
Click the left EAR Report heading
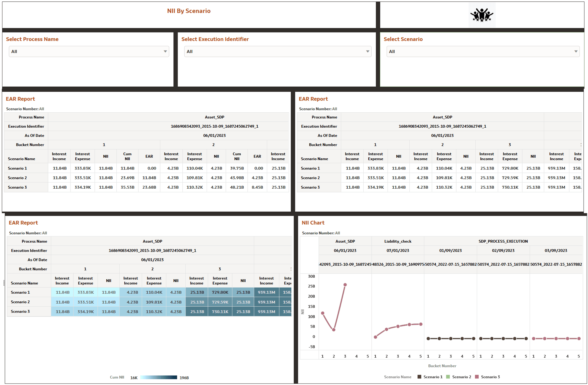[x=20, y=99]
